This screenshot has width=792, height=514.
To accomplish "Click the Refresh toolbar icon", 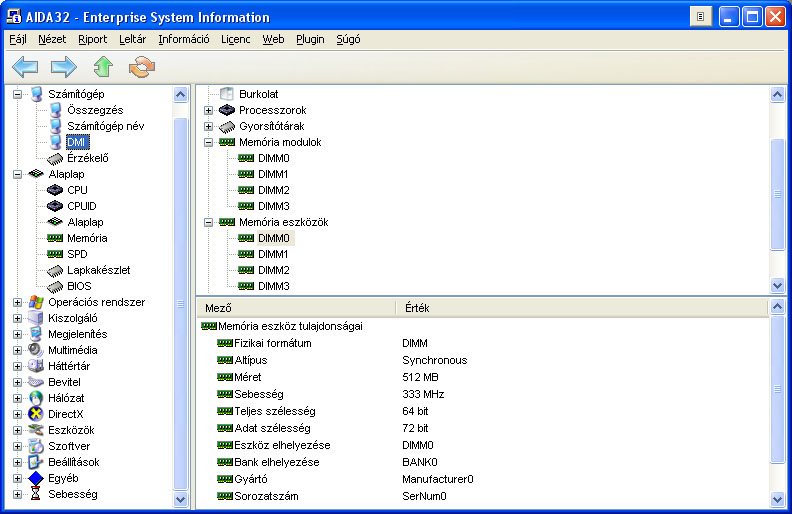I will (x=142, y=67).
